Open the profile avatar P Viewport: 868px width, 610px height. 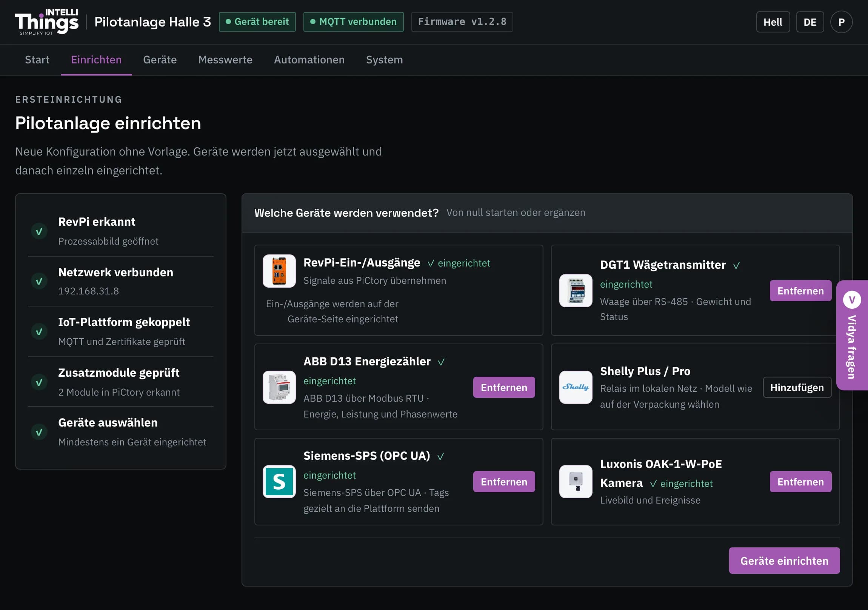point(841,22)
